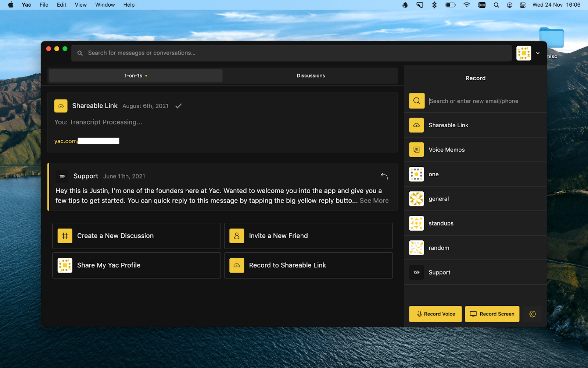Click Share My Yac Profile button
This screenshot has width=588, height=368.
tap(136, 265)
